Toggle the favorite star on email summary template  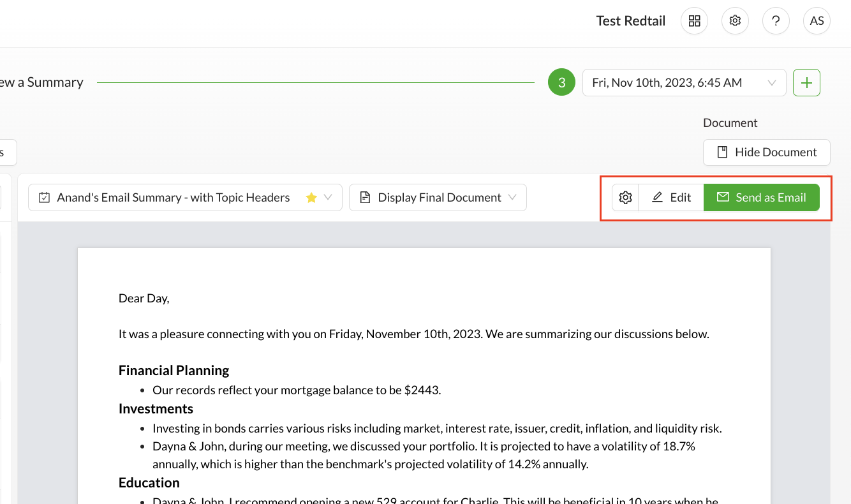pyautogui.click(x=311, y=198)
